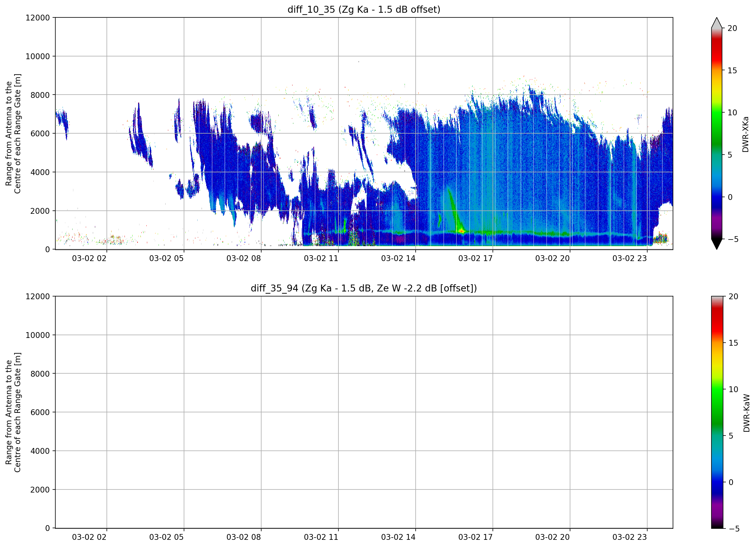Click x tick '03-02 14' under the diff_35_94 plot
Screen dimensions: 756x547
tap(398, 537)
